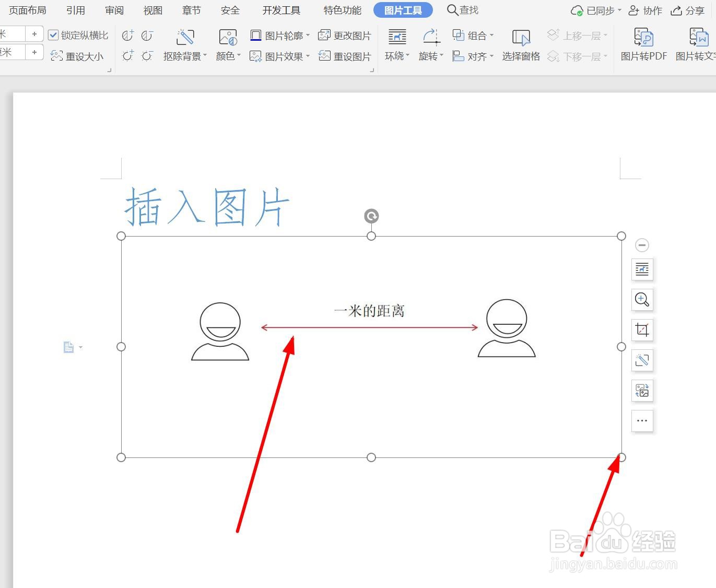Switch to the 引用 tab
The image size is (716, 588).
[76, 10]
